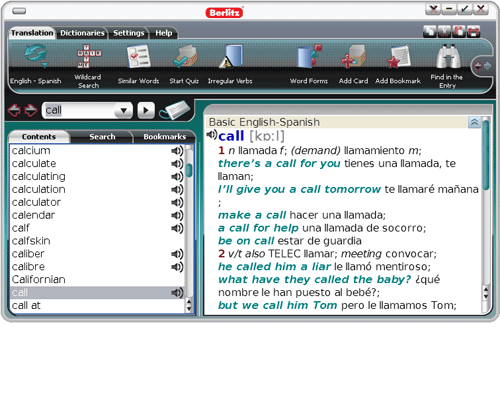Click the translate play arrow button
The height and width of the screenshot is (405, 500).
point(146,110)
